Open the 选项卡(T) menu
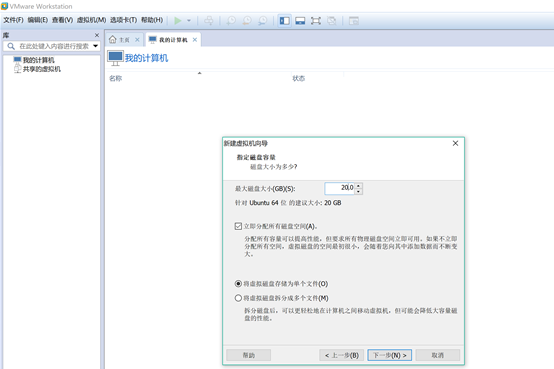Screen dimensions: 554x369 (x=123, y=20)
